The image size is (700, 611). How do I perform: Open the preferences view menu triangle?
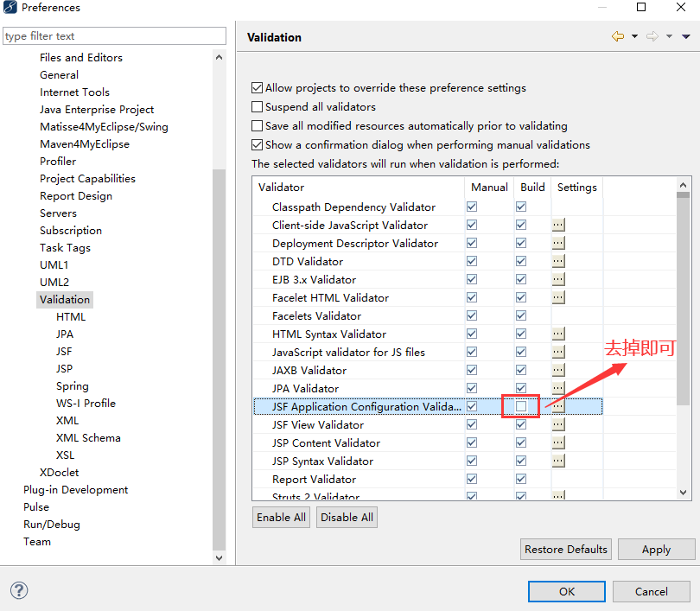(x=686, y=36)
